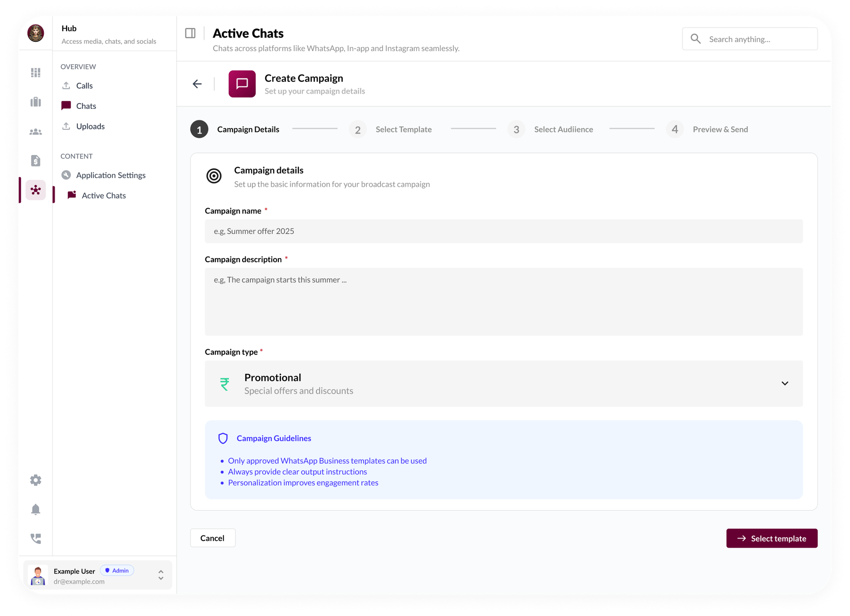Screen dimensions: 850x616
Task: Toggle the sidebar panel icon near Active Chats title
Action: [x=190, y=33]
